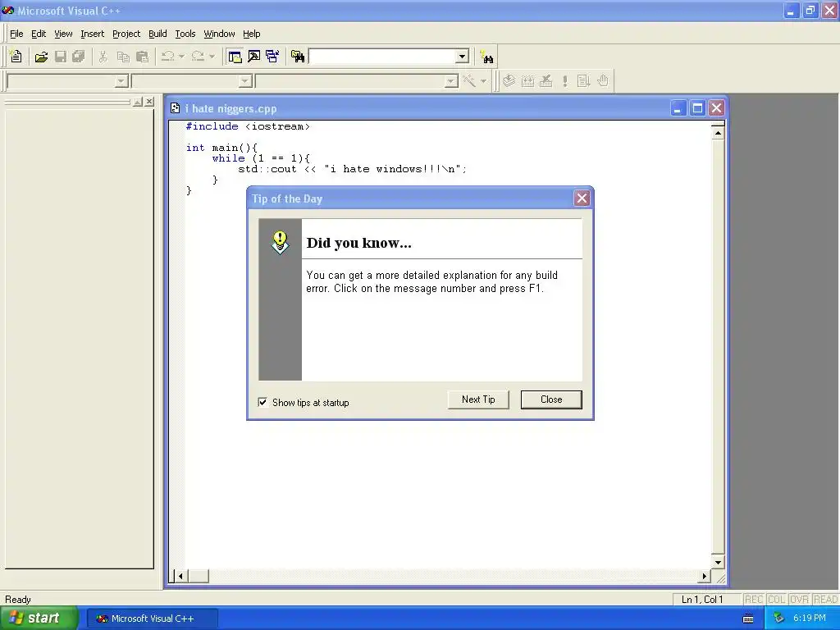The width and height of the screenshot is (840, 630).
Task: Click the lightbulb icon in Tip dialog
Action: click(281, 243)
